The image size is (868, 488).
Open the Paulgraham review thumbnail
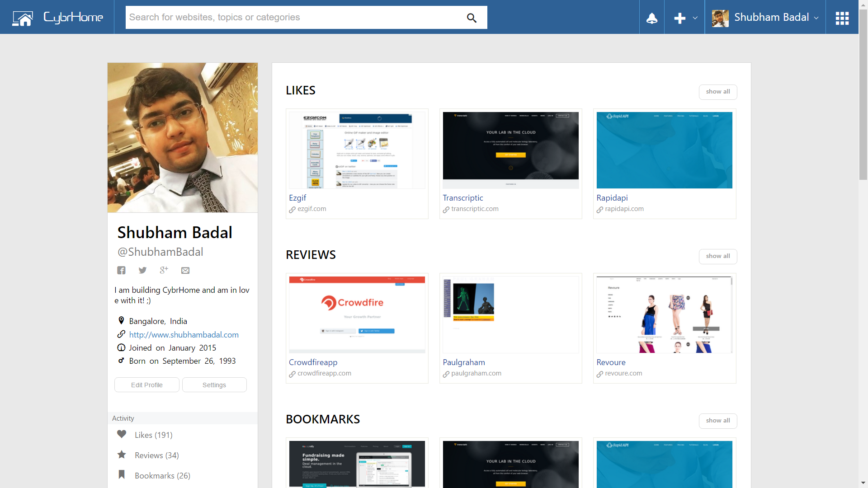[x=511, y=314]
